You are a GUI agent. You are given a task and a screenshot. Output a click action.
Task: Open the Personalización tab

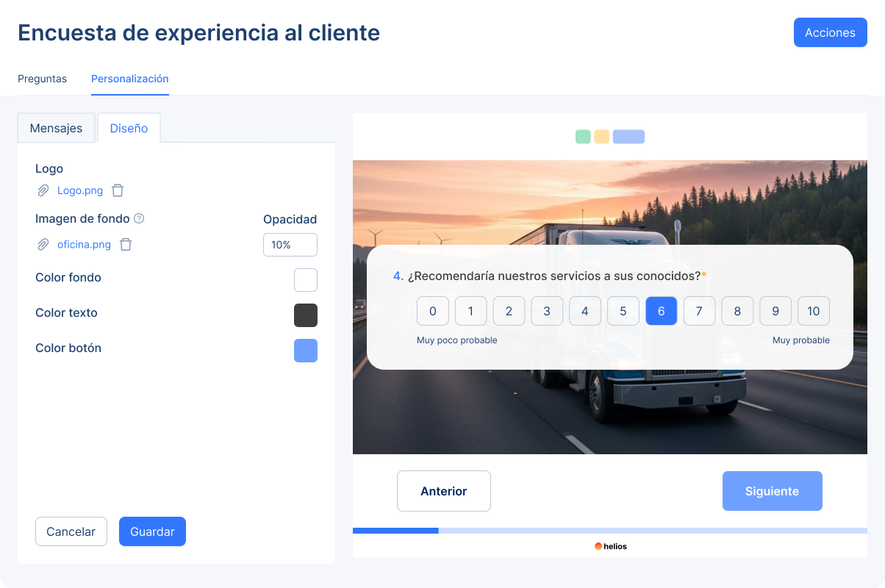coord(129,79)
